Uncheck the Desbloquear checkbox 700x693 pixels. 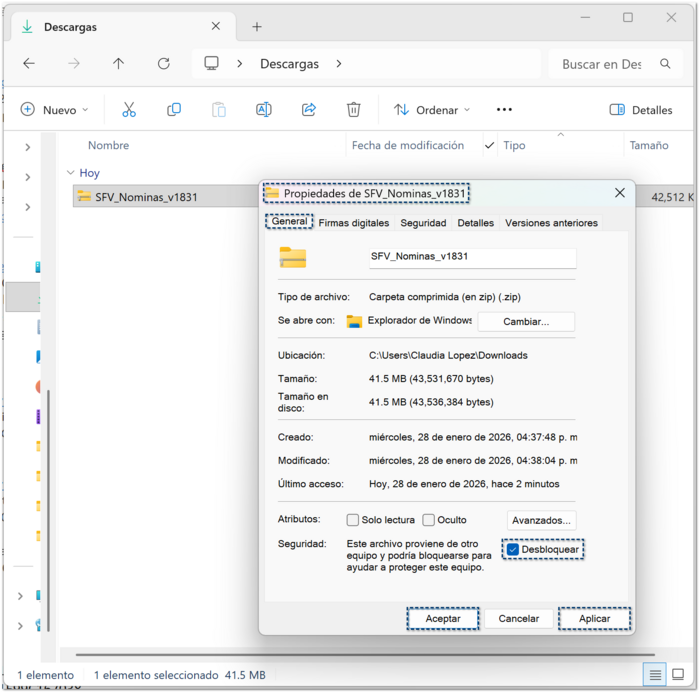tap(513, 550)
